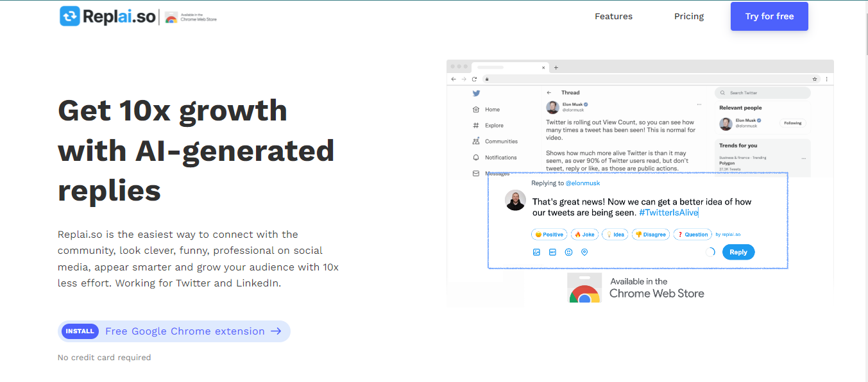Click the back arrow next to Thread
Screen dimensions: 868x382
point(549,93)
